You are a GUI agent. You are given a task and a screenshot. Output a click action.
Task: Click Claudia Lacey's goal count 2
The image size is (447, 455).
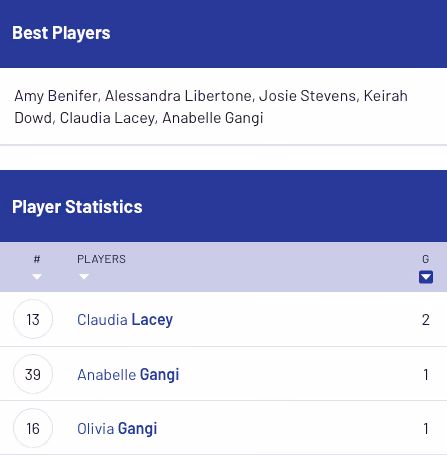coord(426,320)
